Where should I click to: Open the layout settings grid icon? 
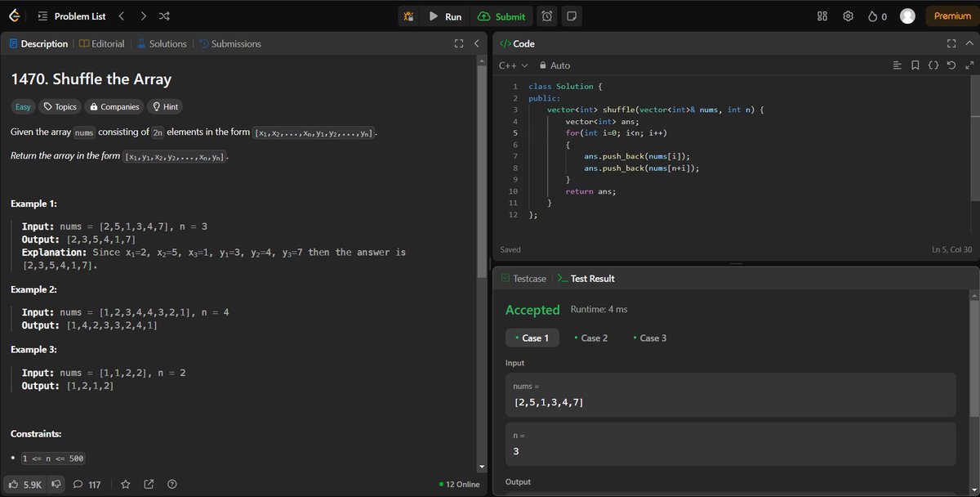point(822,16)
